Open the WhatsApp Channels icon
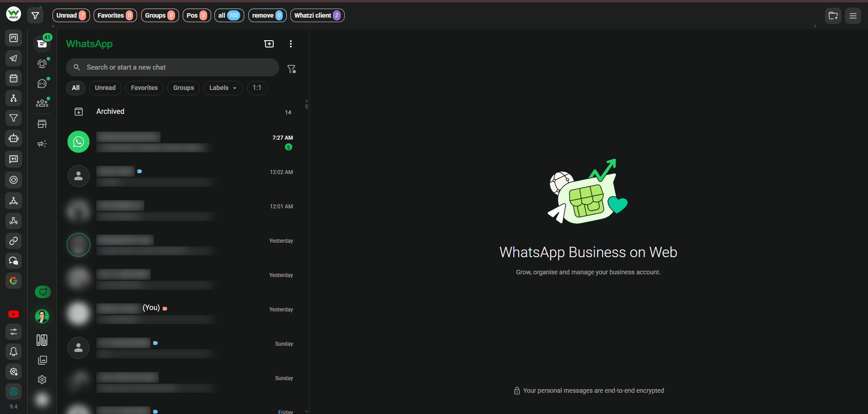The width and height of the screenshot is (868, 414). coord(42,84)
